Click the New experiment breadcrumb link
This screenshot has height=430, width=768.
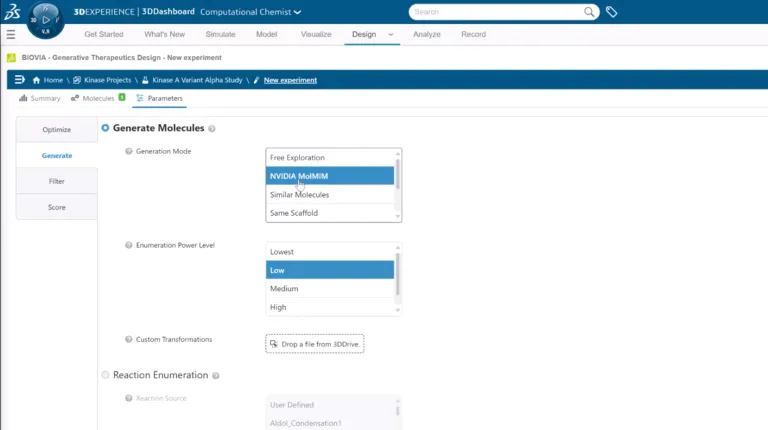coord(290,80)
